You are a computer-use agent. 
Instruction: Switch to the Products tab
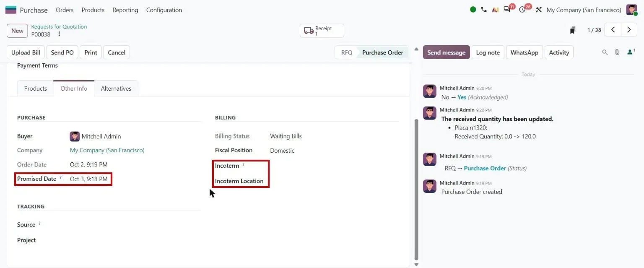click(36, 88)
